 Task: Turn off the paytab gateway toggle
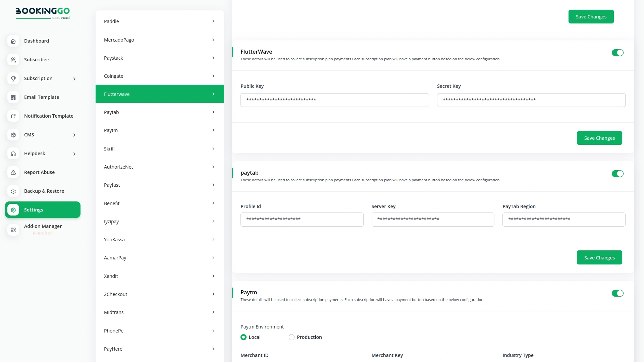pyautogui.click(x=618, y=174)
